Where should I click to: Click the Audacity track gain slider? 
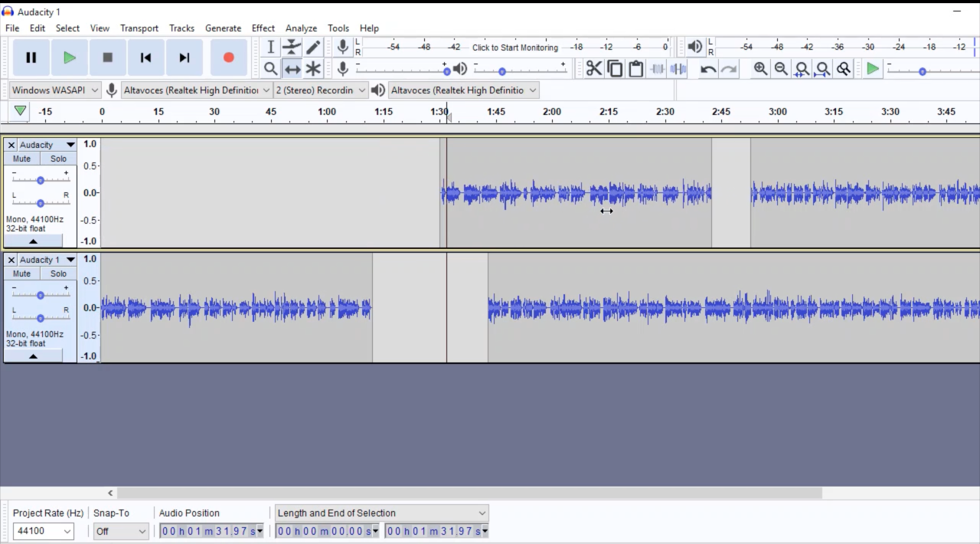[x=40, y=180]
